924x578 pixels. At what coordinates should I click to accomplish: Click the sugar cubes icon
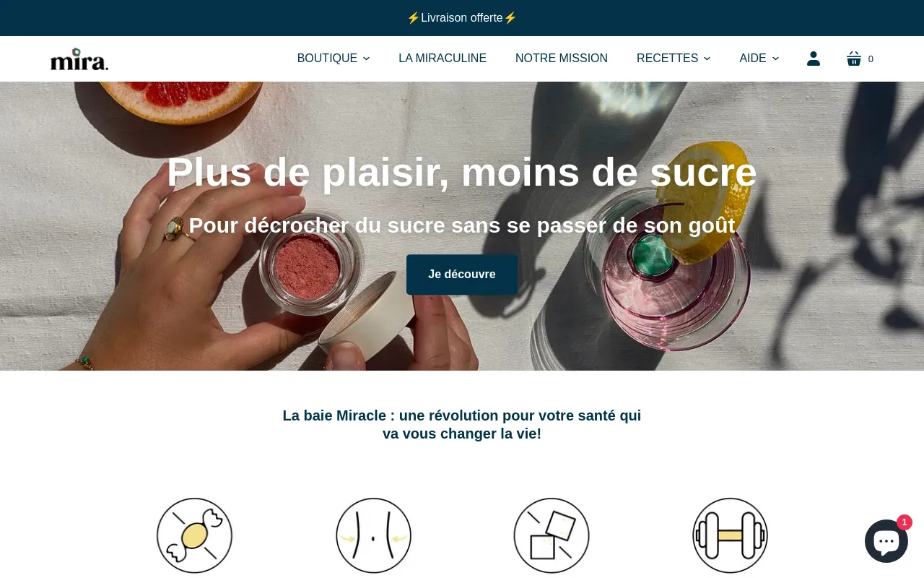point(552,535)
